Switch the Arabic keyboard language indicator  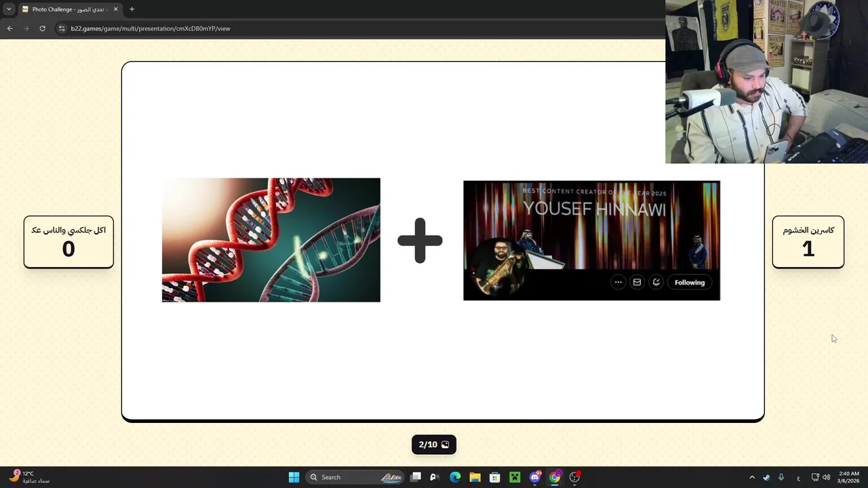click(798, 477)
